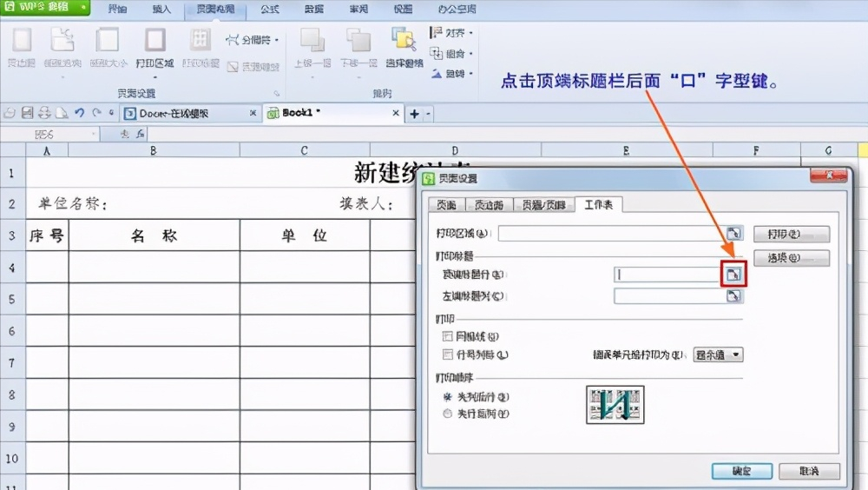This screenshot has width=868, height=490.
Task: Click the Cancel (取消) button
Action: coord(809,471)
